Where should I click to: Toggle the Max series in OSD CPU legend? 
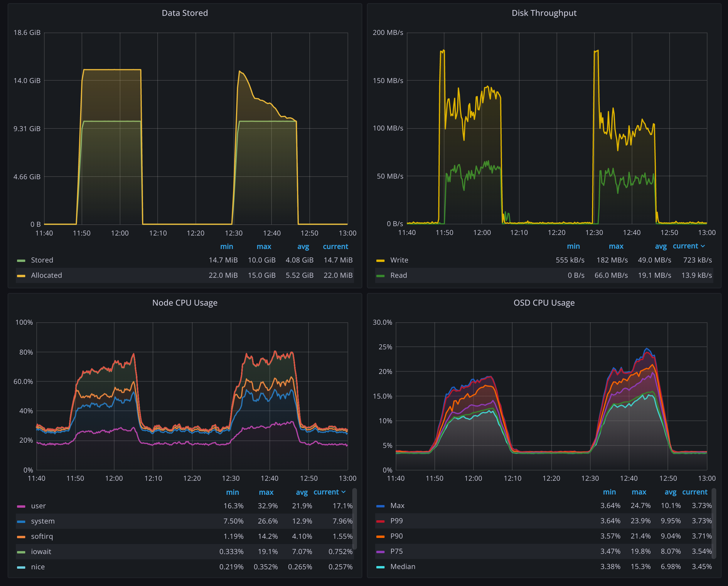pyautogui.click(x=397, y=506)
